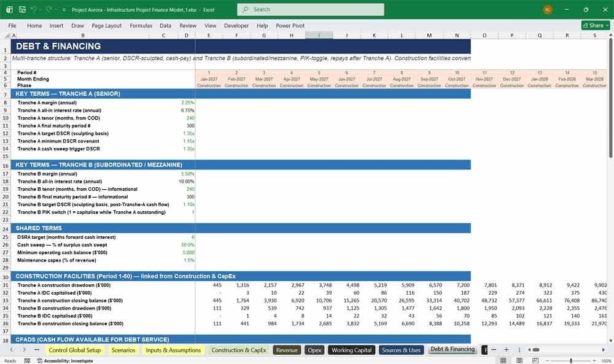The height and width of the screenshot is (364, 614).
Task: Click the Save icon in Quick Access Toolbar
Action: [x=22, y=9]
